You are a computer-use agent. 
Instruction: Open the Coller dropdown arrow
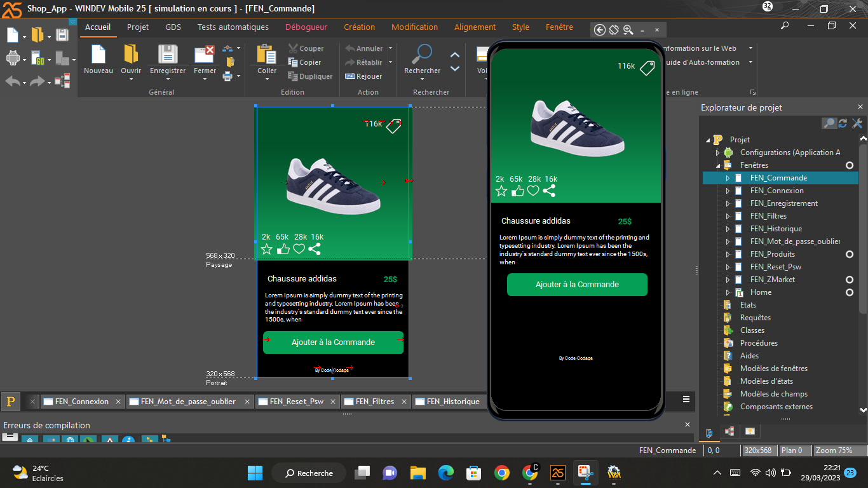click(266, 79)
